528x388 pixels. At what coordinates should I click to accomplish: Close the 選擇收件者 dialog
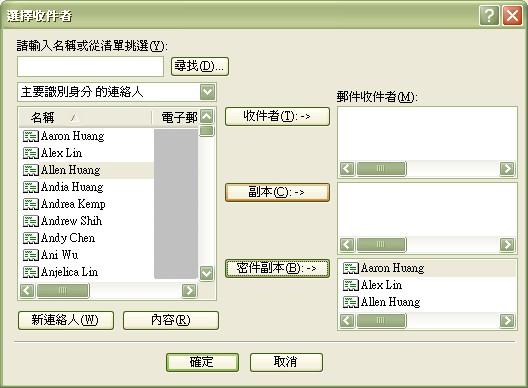coord(512,15)
